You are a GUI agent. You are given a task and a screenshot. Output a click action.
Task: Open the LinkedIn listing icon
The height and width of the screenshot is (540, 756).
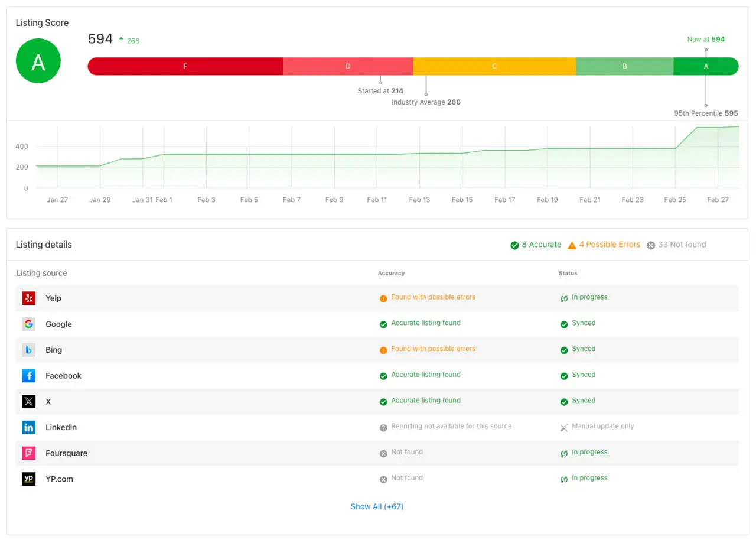coord(29,427)
